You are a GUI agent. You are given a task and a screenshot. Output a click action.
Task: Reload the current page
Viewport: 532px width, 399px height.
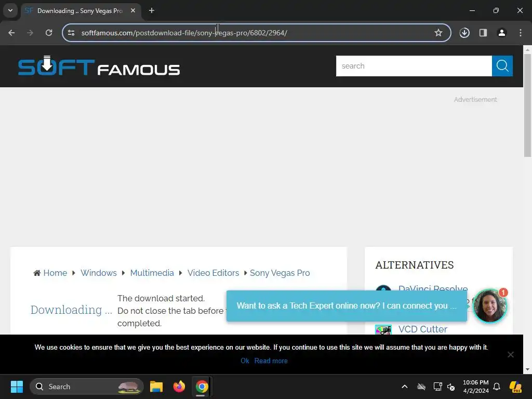point(49,33)
